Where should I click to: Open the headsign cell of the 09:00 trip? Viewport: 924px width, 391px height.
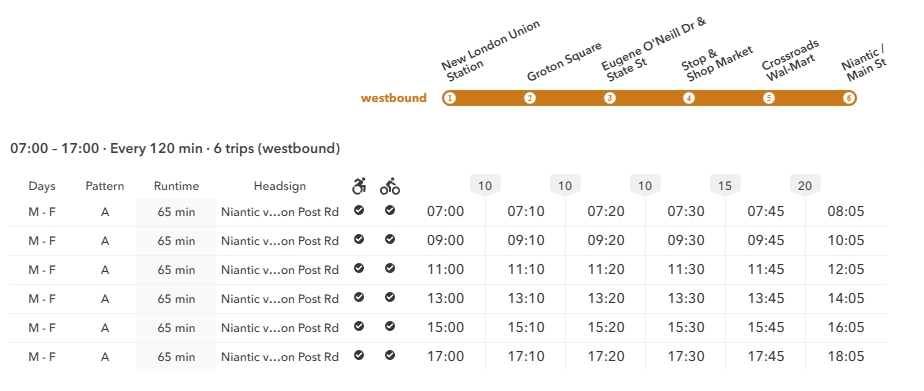pyautogui.click(x=280, y=241)
